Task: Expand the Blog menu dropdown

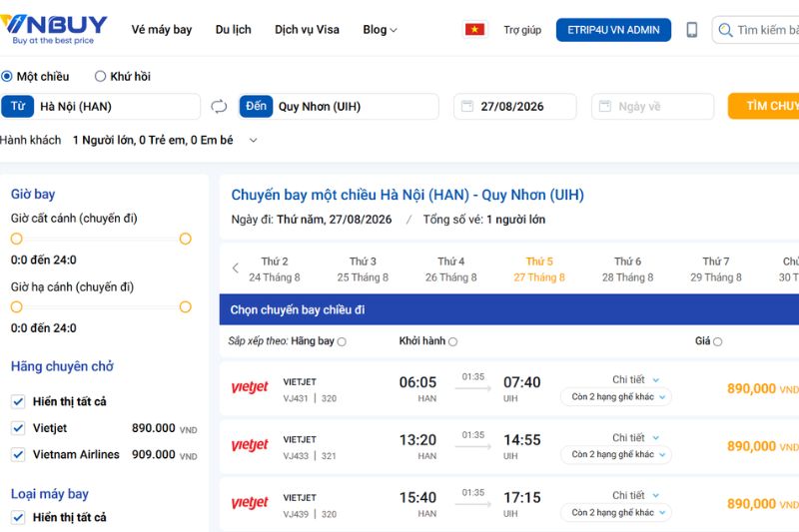Action: pyautogui.click(x=380, y=30)
